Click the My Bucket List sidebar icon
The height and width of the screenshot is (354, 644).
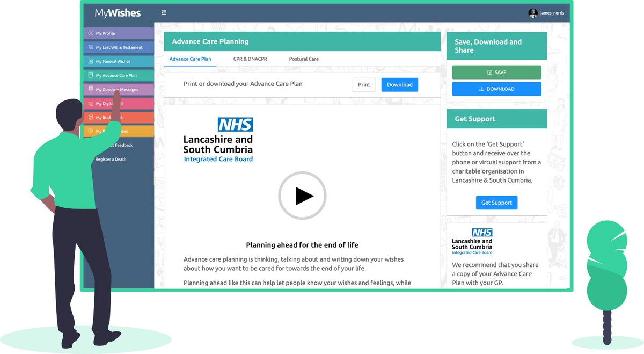point(91,117)
